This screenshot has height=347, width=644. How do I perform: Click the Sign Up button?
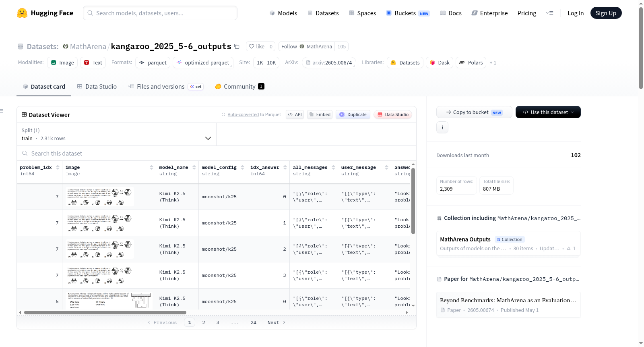[606, 13]
